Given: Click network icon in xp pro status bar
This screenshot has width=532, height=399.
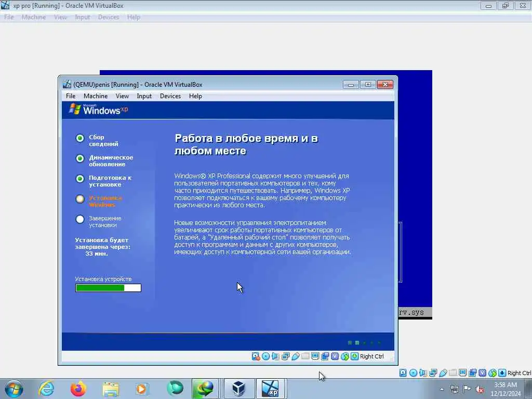Looking at the screenshot, I should (433, 373).
